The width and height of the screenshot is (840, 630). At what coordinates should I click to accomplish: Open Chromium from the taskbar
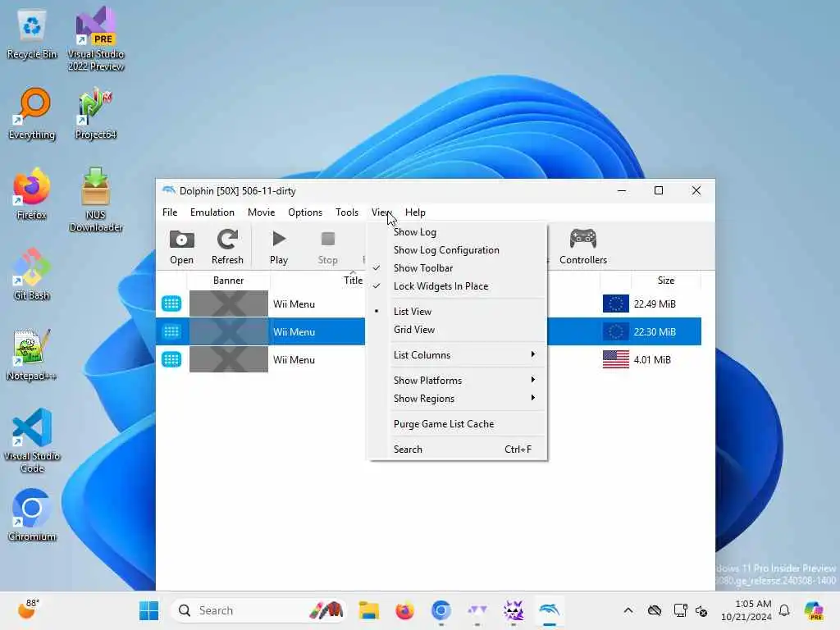(441, 610)
